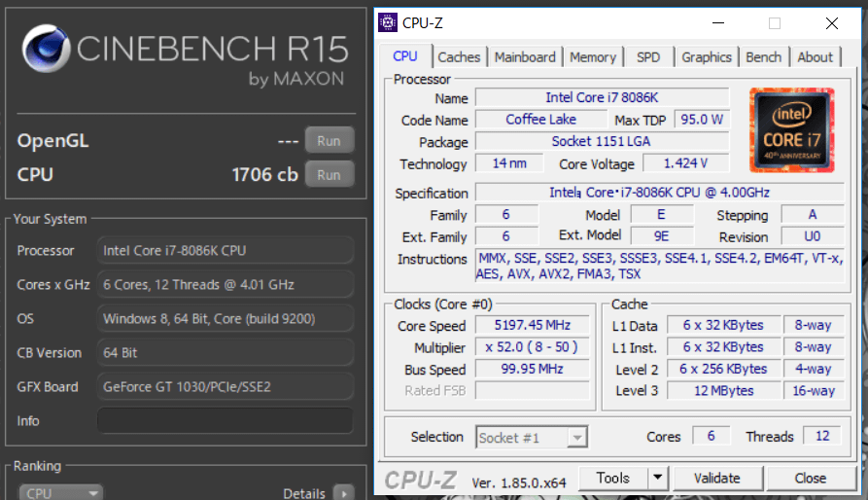868x500 pixels.
Task: Open the Mainboard tab
Action: coord(525,57)
